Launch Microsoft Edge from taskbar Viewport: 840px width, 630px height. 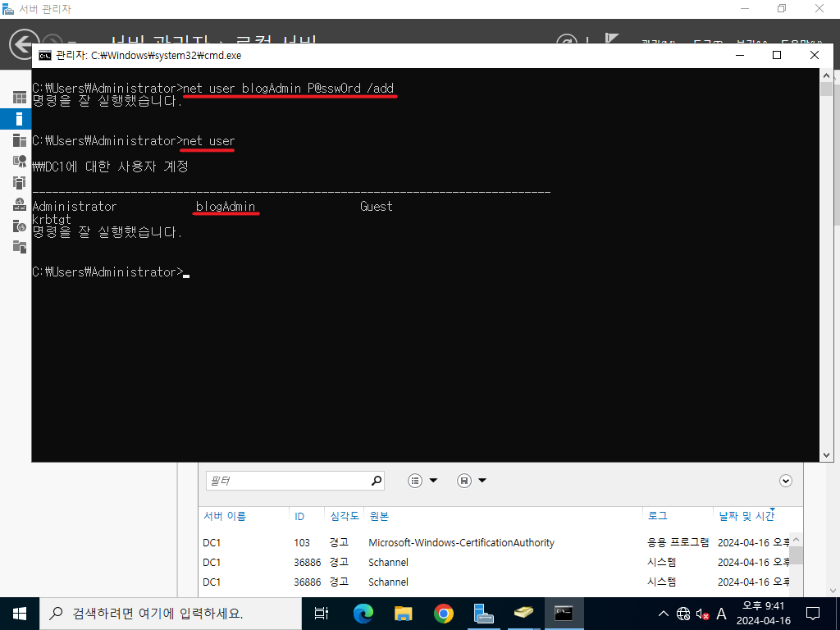(x=363, y=614)
